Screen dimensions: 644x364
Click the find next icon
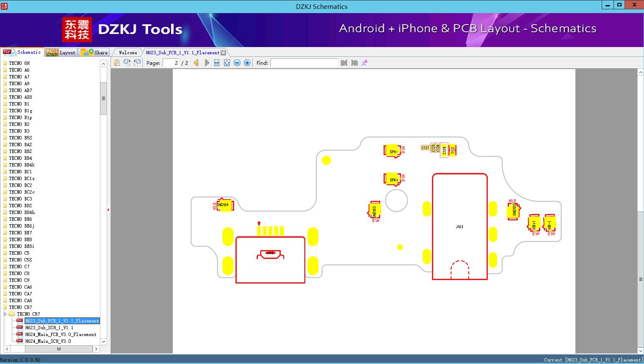tap(354, 63)
